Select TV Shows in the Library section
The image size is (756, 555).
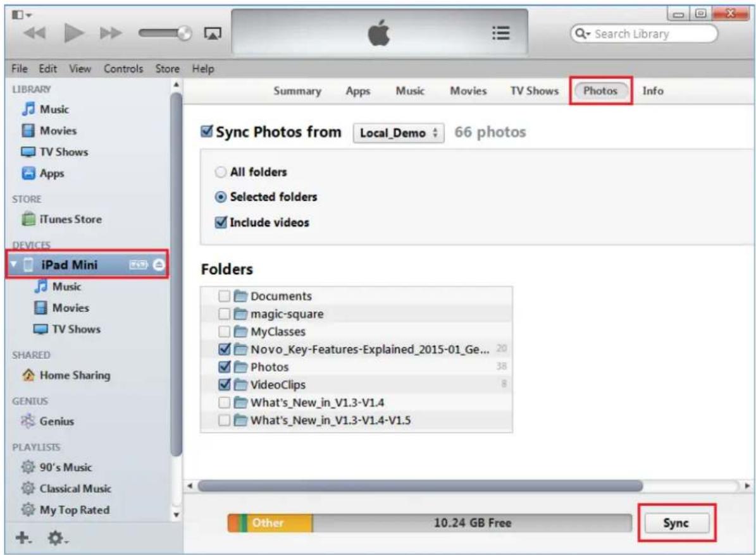pyautogui.click(x=54, y=152)
